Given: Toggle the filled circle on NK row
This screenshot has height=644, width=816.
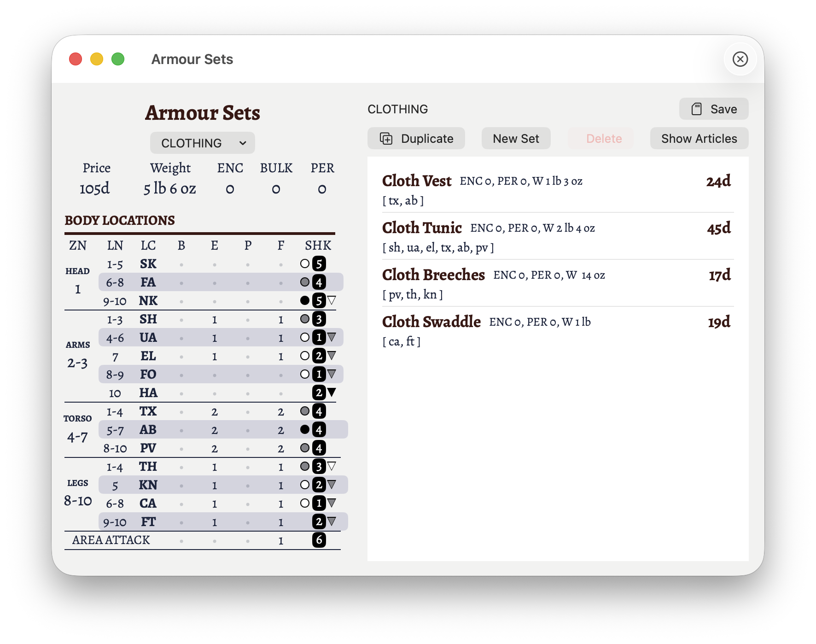Looking at the screenshot, I should pos(304,300).
